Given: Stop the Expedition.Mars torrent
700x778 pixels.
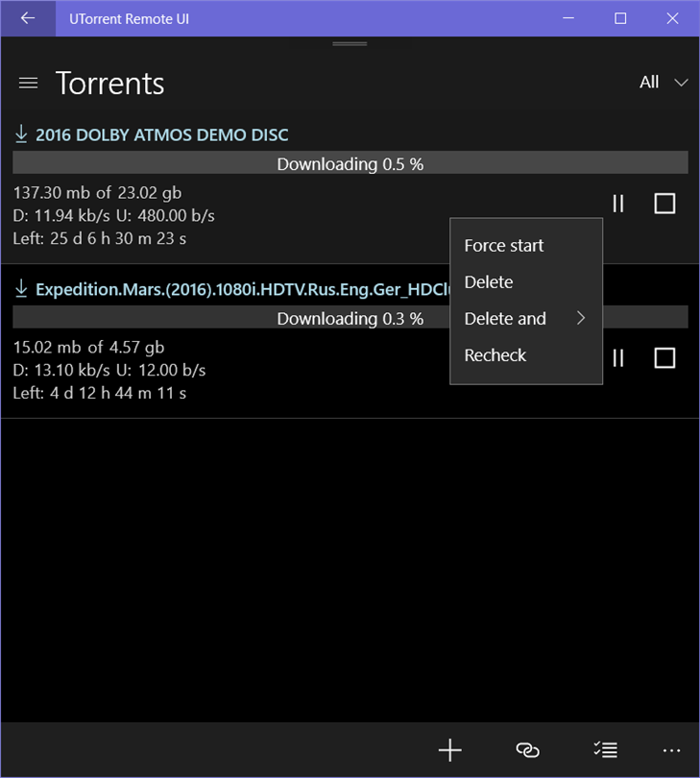Looking at the screenshot, I should (664, 357).
